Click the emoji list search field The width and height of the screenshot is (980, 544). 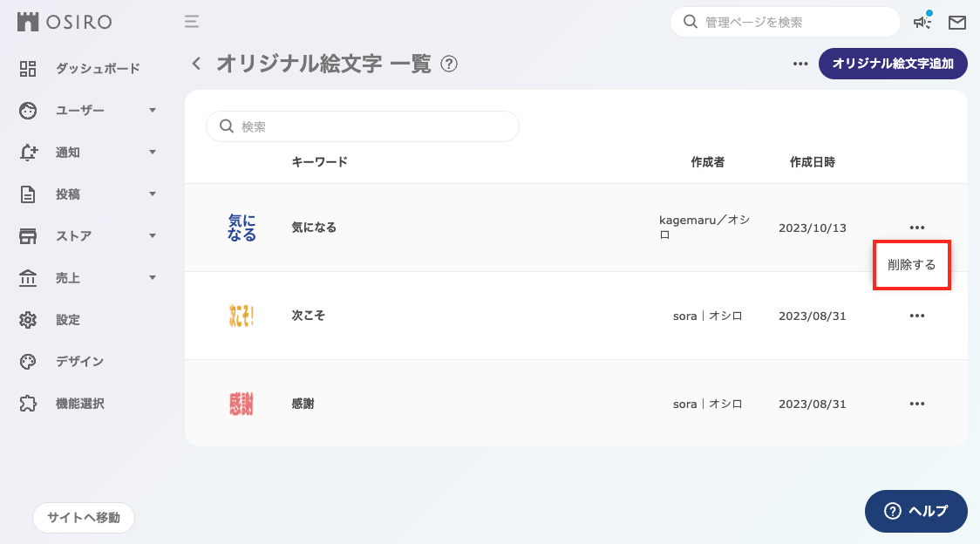click(362, 126)
